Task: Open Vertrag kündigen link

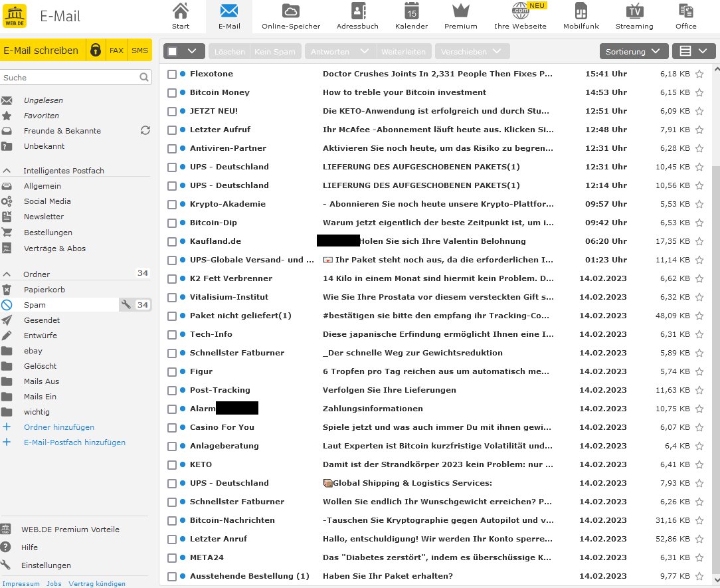Action: coord(97,583)
